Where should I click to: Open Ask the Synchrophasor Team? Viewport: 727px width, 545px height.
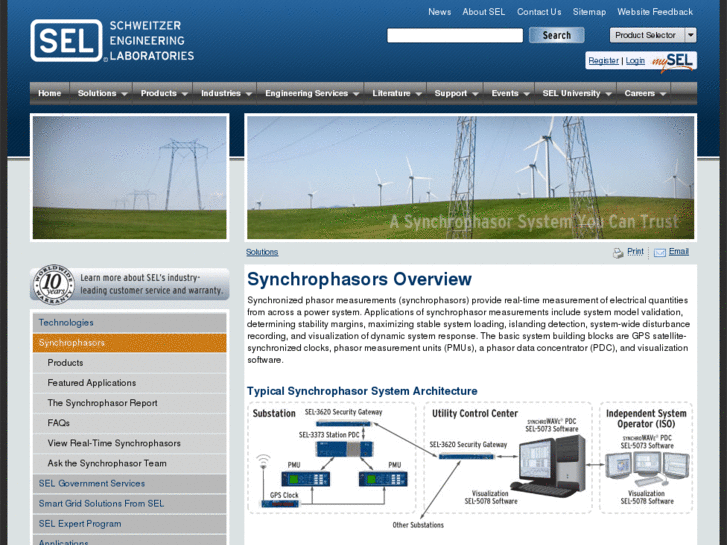129,463
